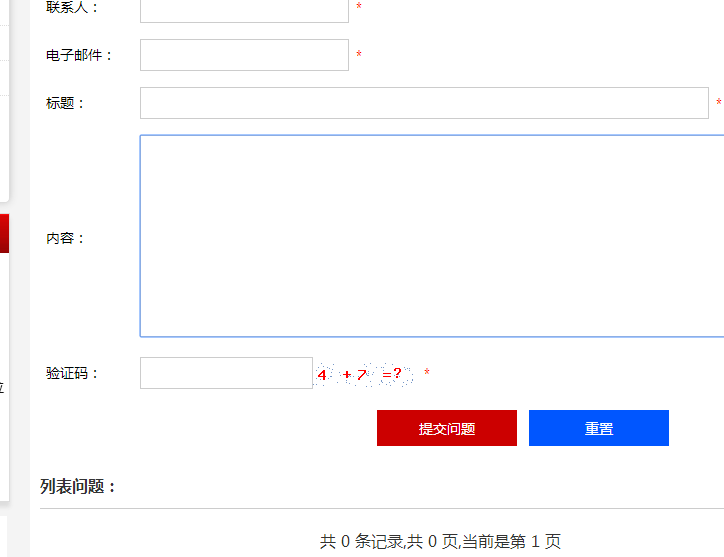Click the blue 重置 button
The width and height of the screenshot is (724, 557).
(598, 428)
